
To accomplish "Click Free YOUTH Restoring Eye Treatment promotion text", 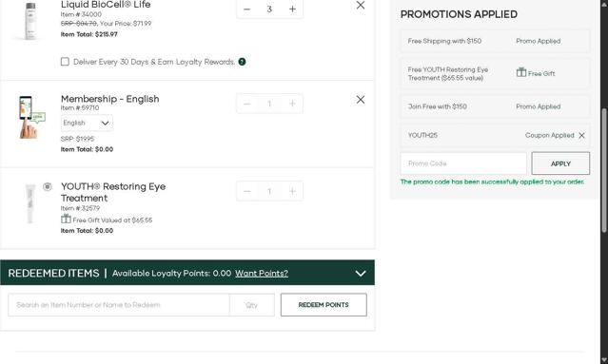I will 448,73.
